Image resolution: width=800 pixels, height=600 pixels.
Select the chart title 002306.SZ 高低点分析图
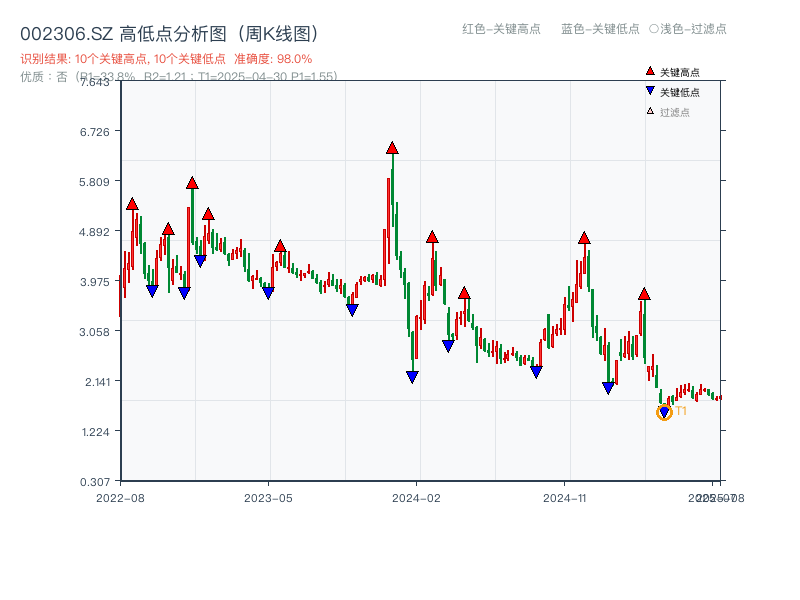click(168, 31)
